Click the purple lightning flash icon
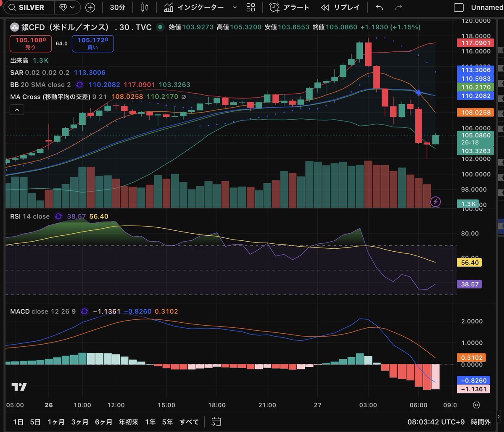This screenshot has height=432, width=504. pos(435,202)
